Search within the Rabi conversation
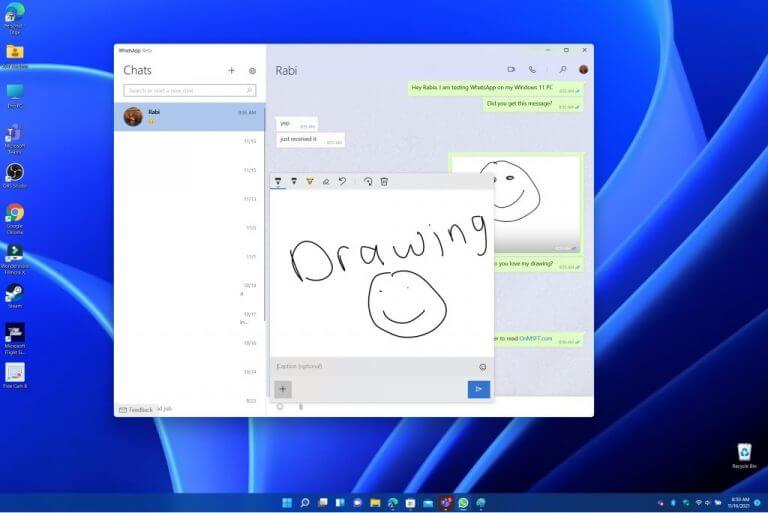The height and width of the screenshot is (513, 768). pos(563,70)
